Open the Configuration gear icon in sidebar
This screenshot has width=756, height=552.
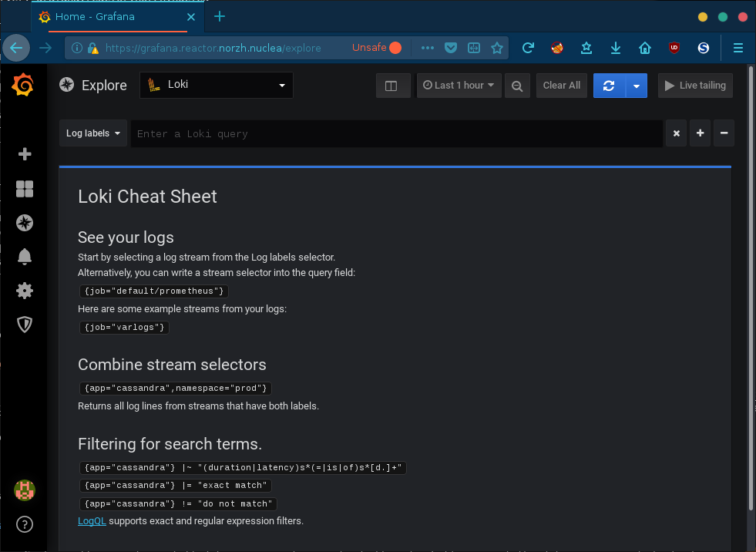point(25,291)
